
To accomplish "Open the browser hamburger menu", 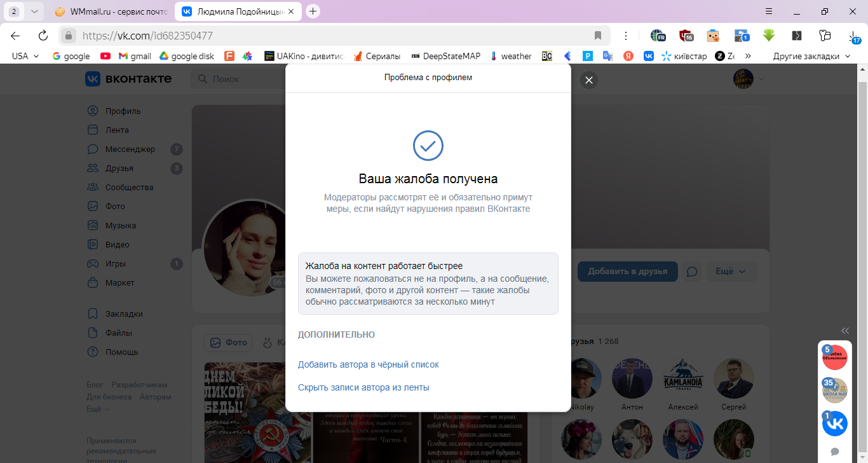I will [769, 11].
